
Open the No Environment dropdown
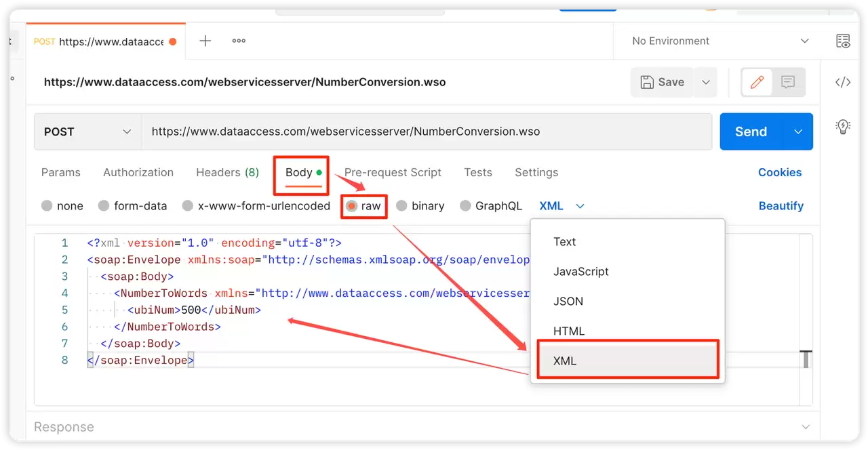[720, 41]
